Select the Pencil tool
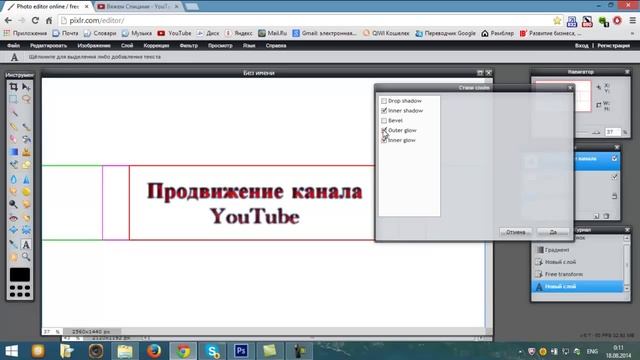640x360 pixels. coord(13,127)
